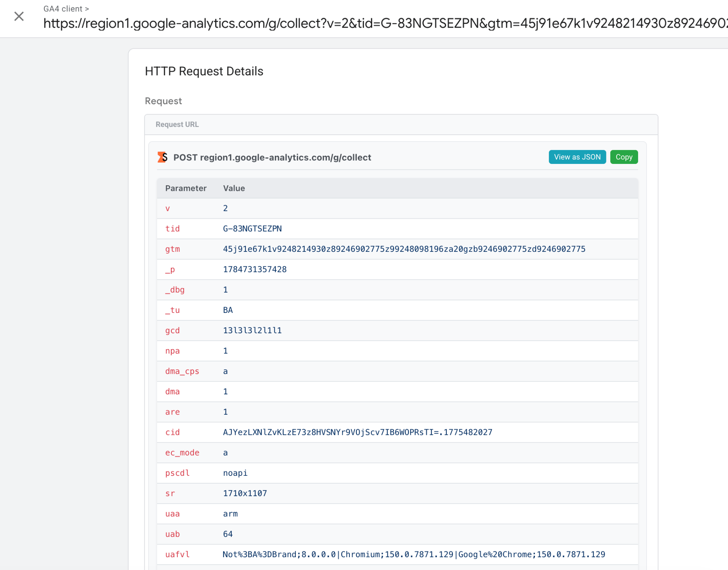Select the cid client ID value
The width and height of the screenshot is (728, 570).
click(357, 432)
